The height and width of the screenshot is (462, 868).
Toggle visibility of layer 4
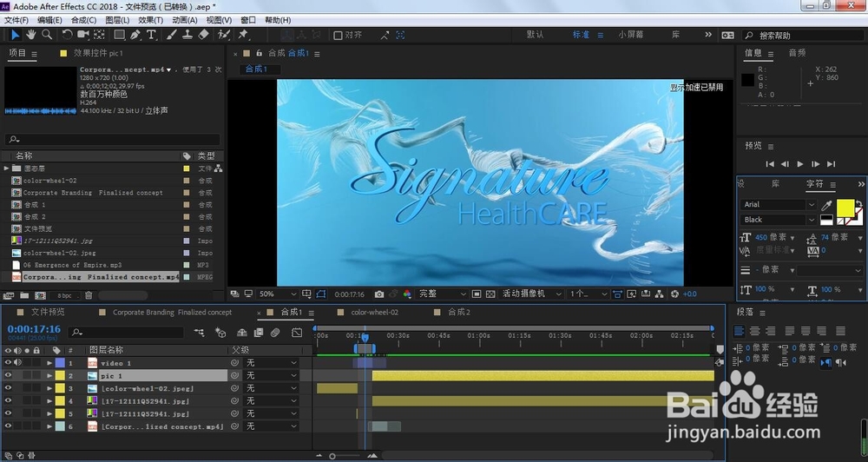8,401
